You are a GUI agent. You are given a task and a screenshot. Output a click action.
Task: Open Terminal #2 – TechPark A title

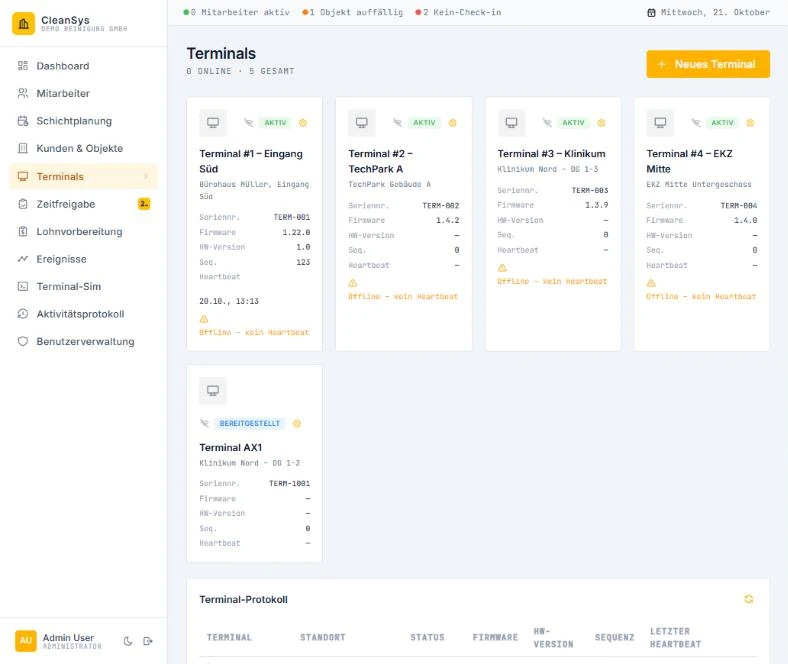(x=380, y=161)
